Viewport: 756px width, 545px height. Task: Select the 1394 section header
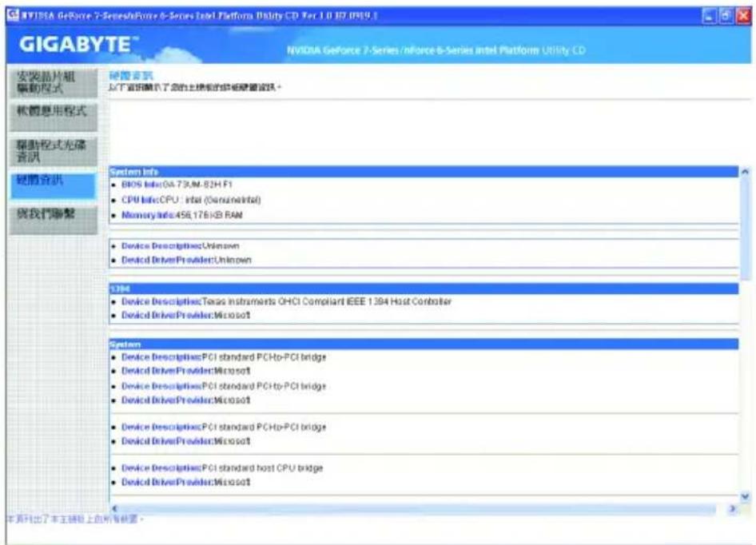click(x=424, y=288)
